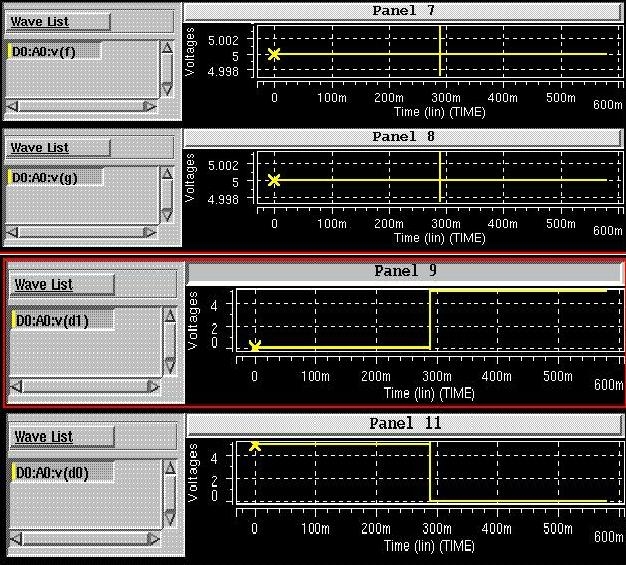Viewport: 626px width, 565px height.
Task: Click up arrow in Panel 7 wave list
Action: [x=167, y=48]
